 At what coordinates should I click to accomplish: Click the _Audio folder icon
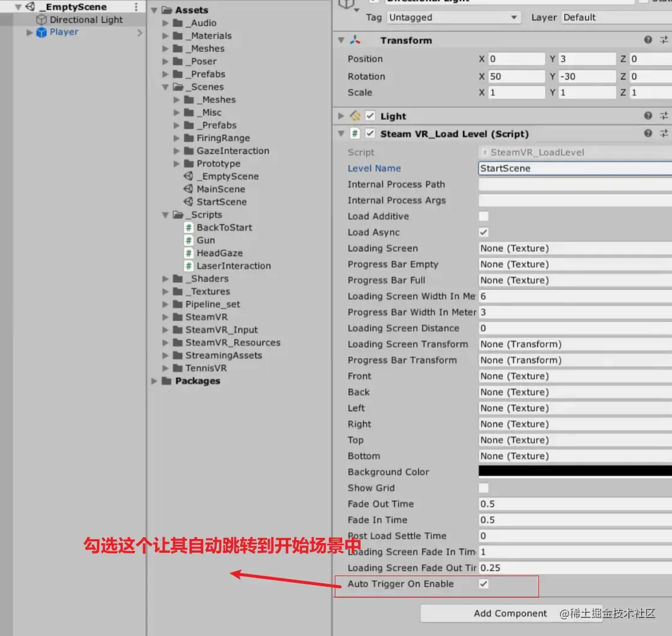pos(178,23)
